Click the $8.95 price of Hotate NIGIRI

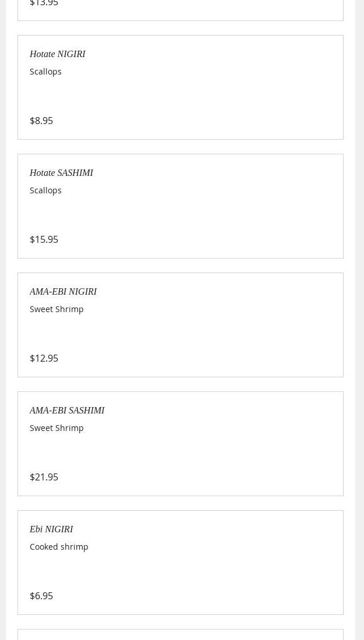[41, 121]
